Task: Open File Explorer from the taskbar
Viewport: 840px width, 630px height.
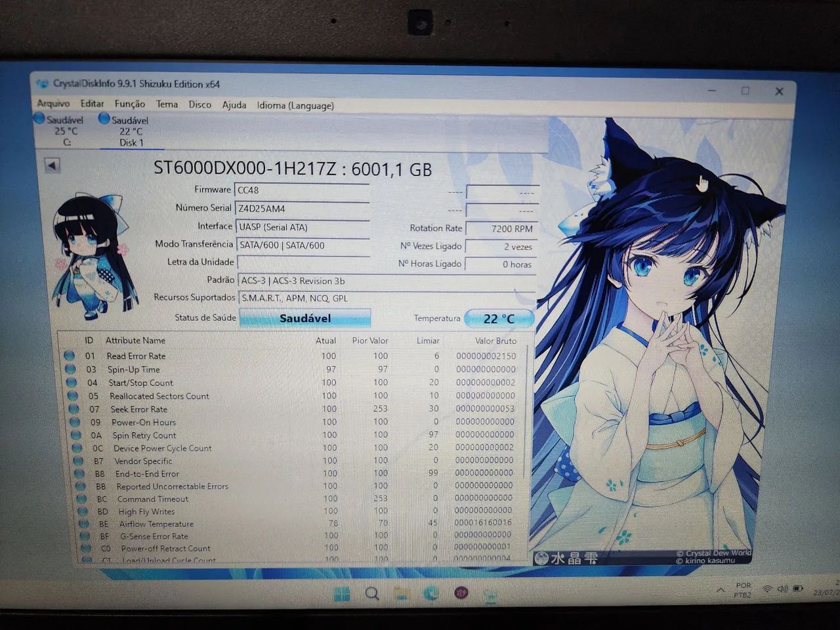Action: click(x=402, y=594)
